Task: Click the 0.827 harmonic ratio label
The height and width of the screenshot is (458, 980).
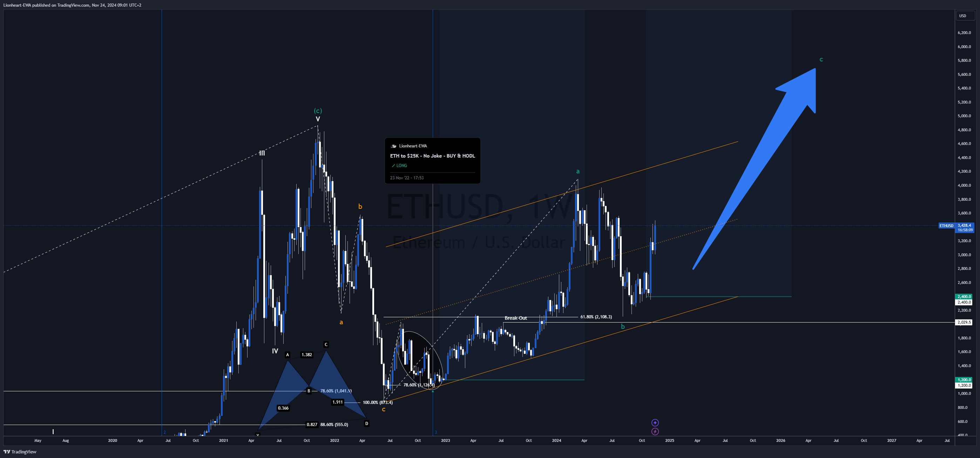Action: click(x=312, y=425)
